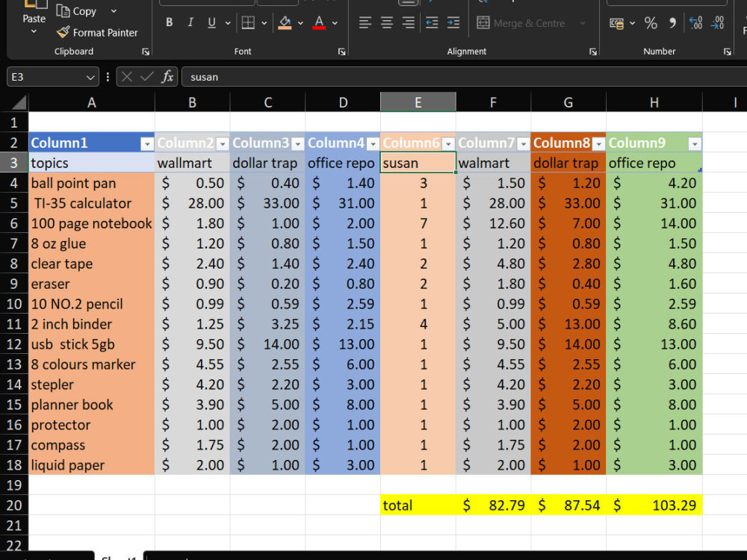Open Column3 filter dropdown
Viewport: 747px width, 560px height.
298,143
